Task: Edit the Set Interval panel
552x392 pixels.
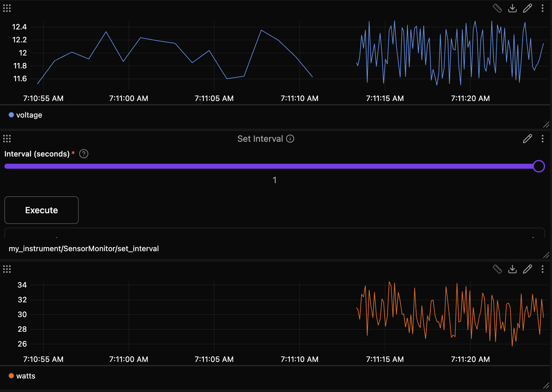Action: click(528, 139)
